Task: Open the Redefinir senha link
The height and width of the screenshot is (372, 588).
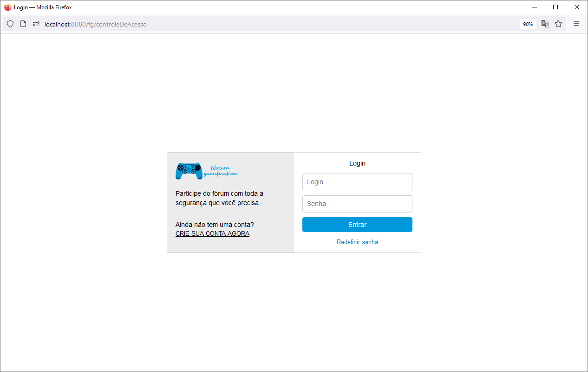Action: click(x=357, y=242)
